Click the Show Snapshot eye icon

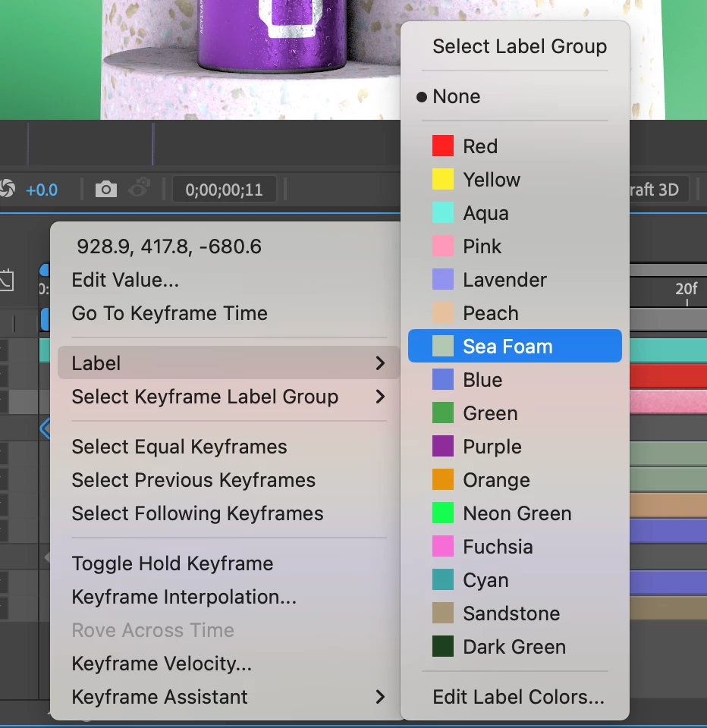pos(140,189)
